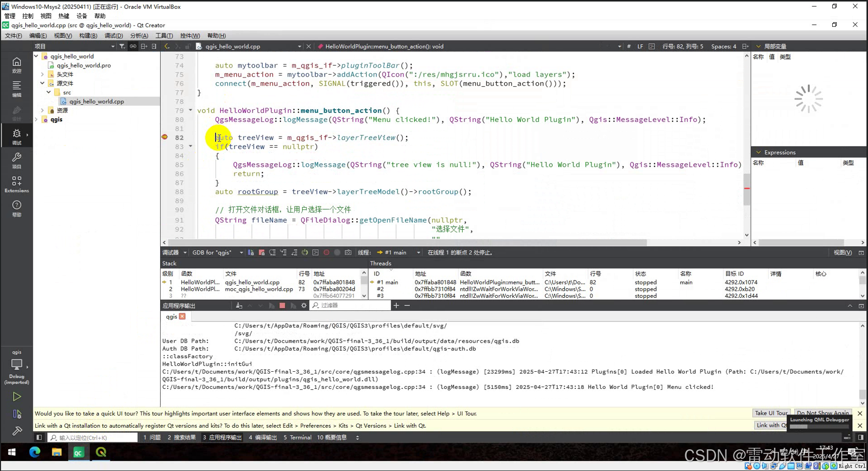Click the Do Not Show Again button
The height and width of the screenshot is (471, 868).
tap(823, 413)
